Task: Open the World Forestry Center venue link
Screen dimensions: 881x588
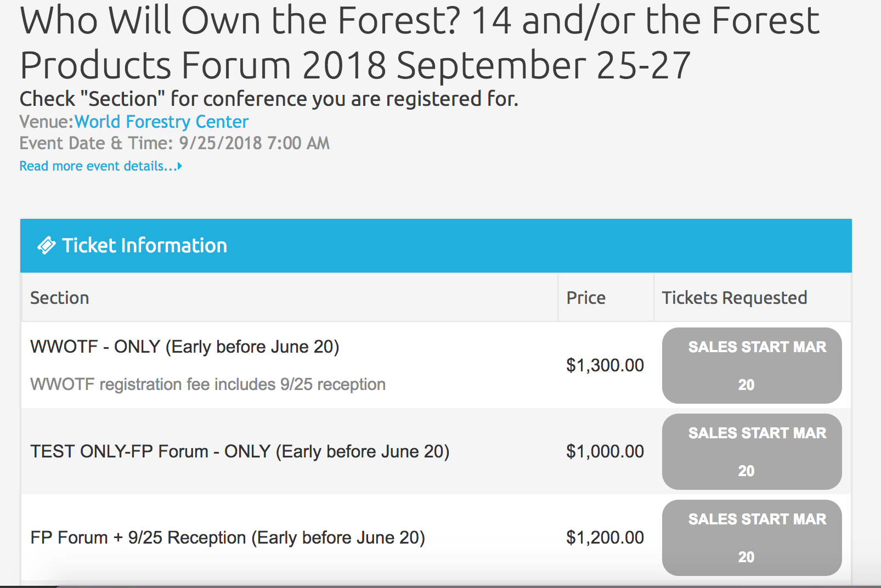Action: pos(161,121)
